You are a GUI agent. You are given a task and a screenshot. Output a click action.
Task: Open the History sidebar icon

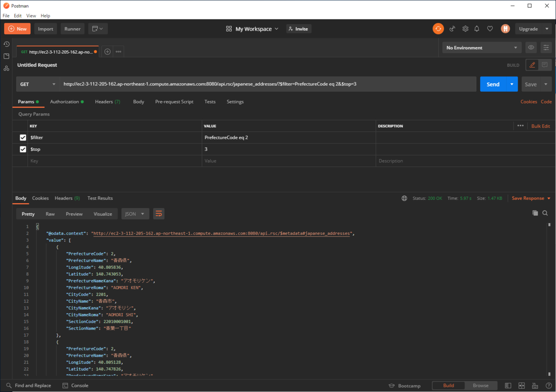6,44
